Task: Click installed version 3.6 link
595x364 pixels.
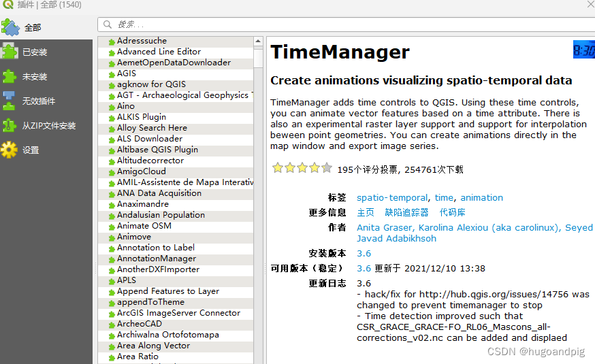Action: pyautogui.click(x=364, y=253)
